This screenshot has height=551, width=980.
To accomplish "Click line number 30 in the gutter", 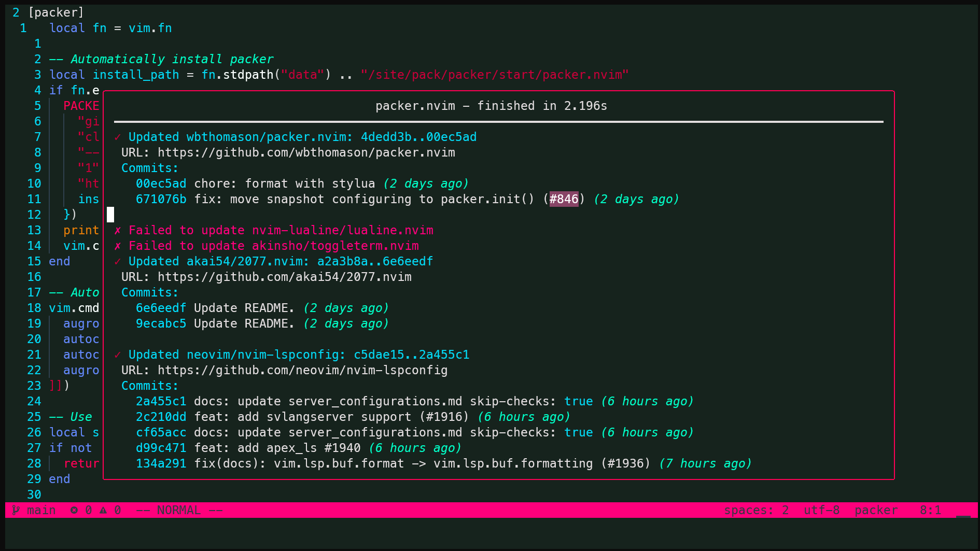I will (x=34, y=495).
